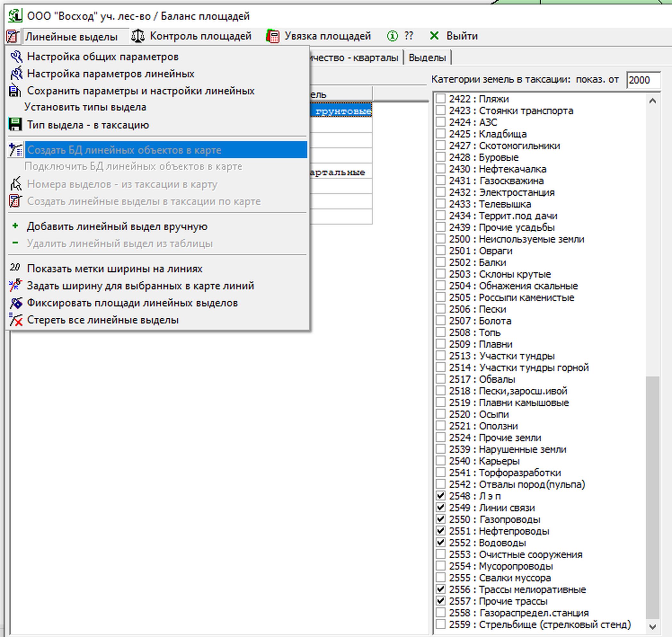The width and height of the screenshot is (672, 637).
Task: Check 2422 : Пляжи
Action: pyautogui.click(x=440, y=99)
